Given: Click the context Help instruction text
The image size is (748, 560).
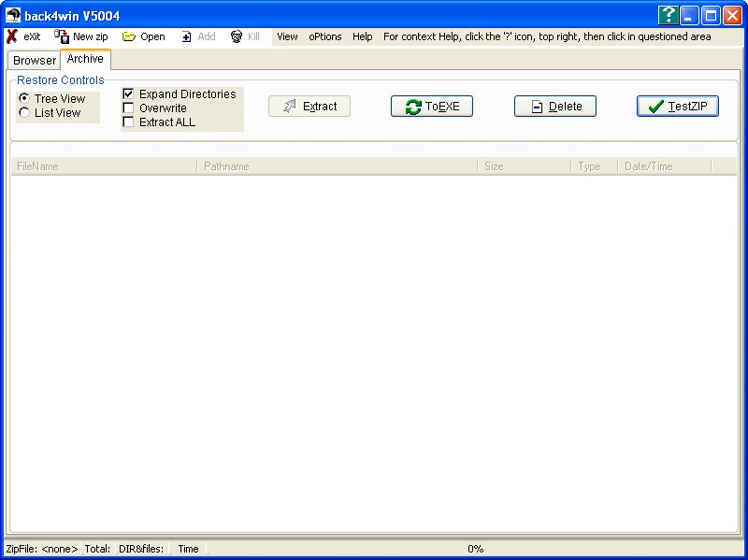Looking at the screenshot, I should click(547, 36).
